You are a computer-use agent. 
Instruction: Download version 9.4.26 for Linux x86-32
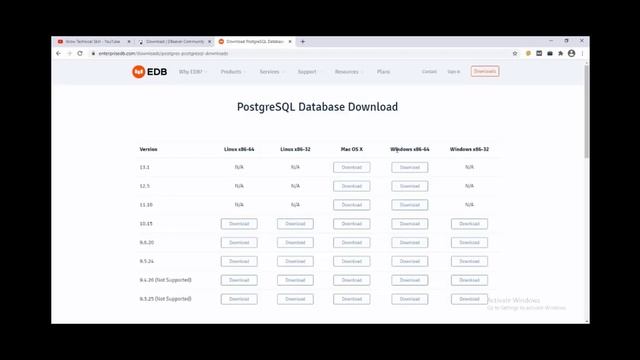(295, 280)
